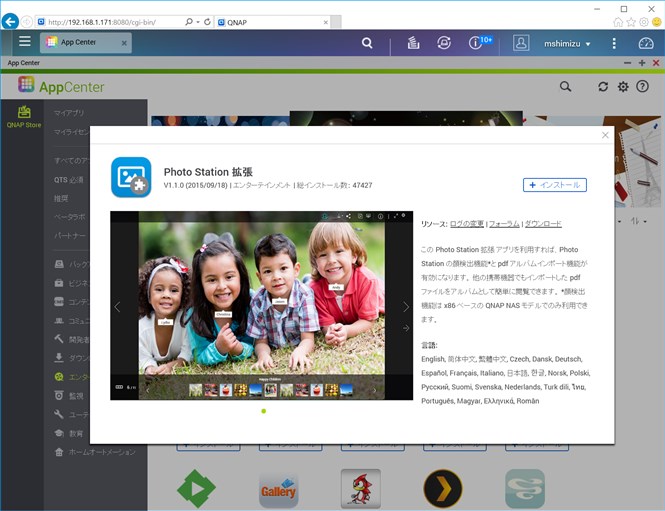Image resolution: width=665 pixels, height=511 pixels.
Task: Click the QTS search magnifier icon
Action: click(367, 43)
